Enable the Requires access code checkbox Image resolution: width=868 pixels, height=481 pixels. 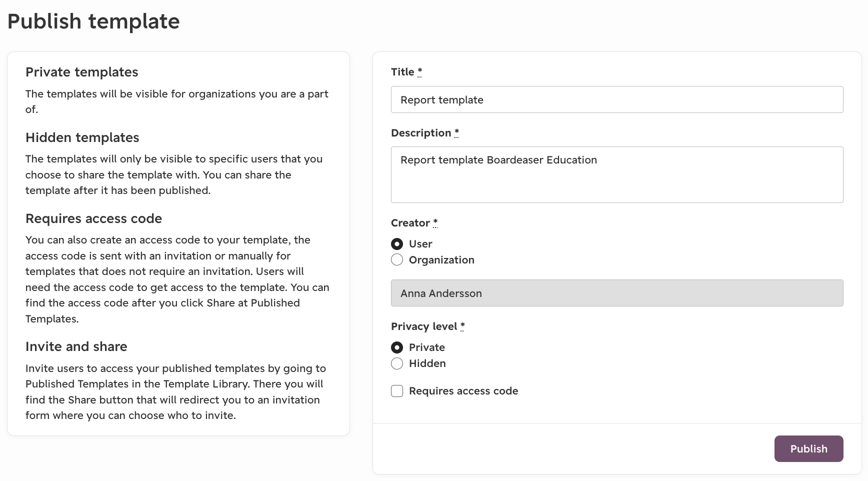tap(397, 391)
